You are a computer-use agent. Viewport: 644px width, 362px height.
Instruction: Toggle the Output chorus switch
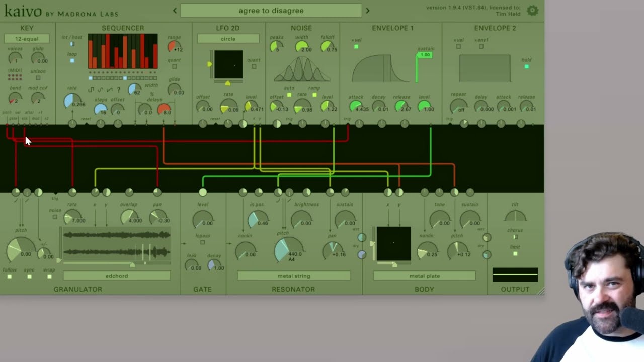pyautogui.click(x=515, y=237)
